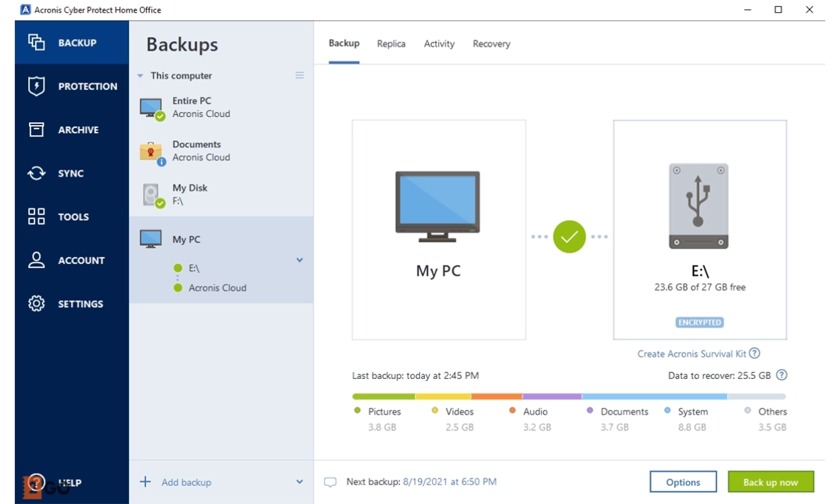Image resolution: width=840 pixels, height=504 pixels.
Task: Click the help icon next to Survival Kit
Action: [755, 353]
